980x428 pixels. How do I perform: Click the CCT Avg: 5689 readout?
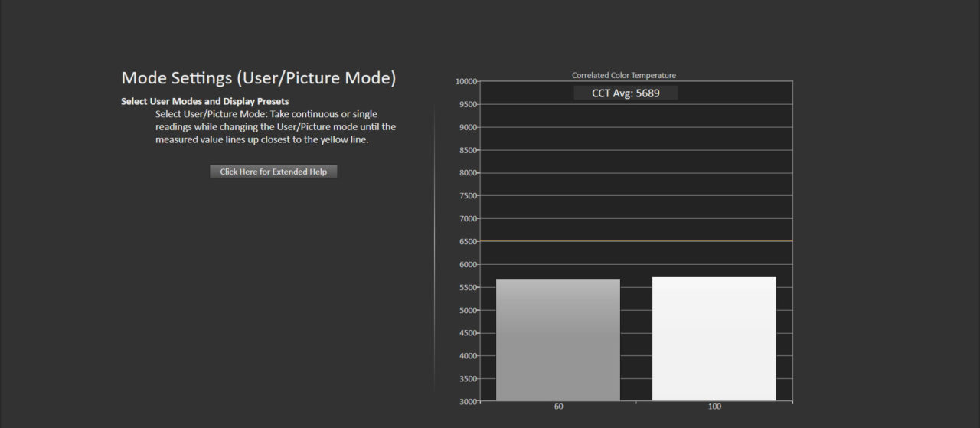pos(626,93)
